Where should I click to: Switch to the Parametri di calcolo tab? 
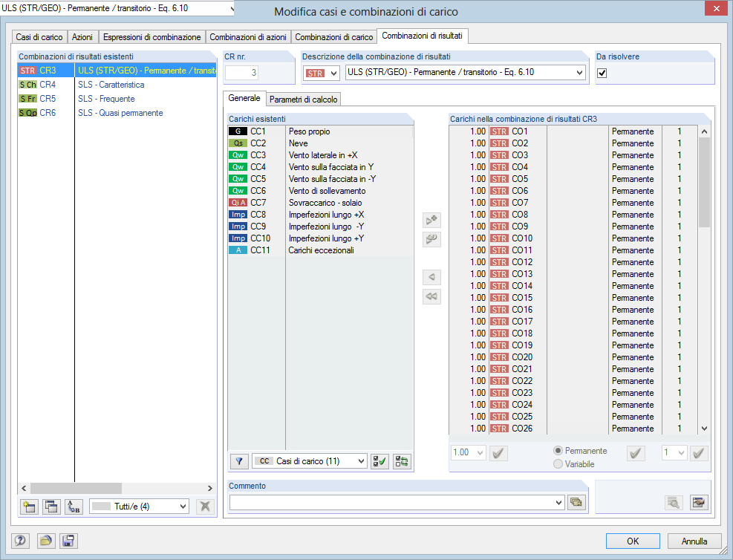point(304,99)
